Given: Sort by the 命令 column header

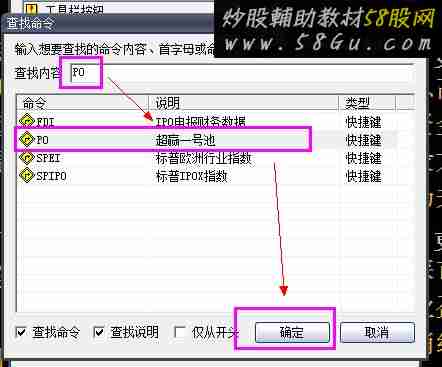Looking at the screenshot, I should pos(82,103).
